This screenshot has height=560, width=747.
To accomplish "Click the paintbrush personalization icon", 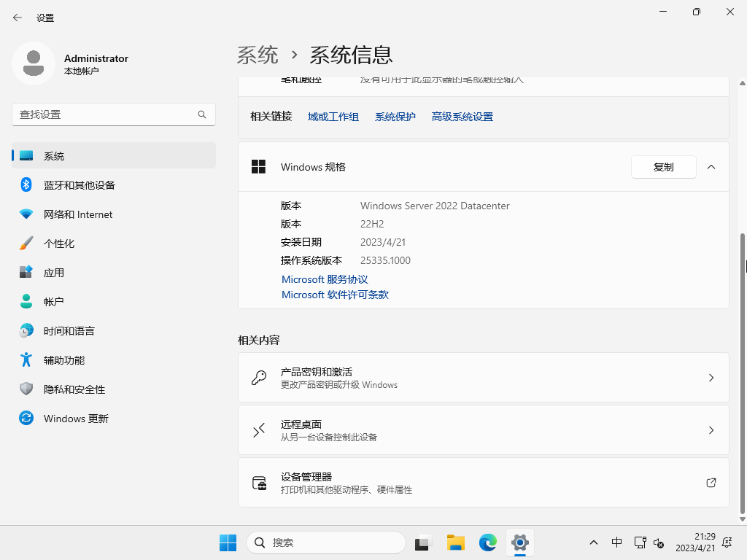I will point(26,244).
